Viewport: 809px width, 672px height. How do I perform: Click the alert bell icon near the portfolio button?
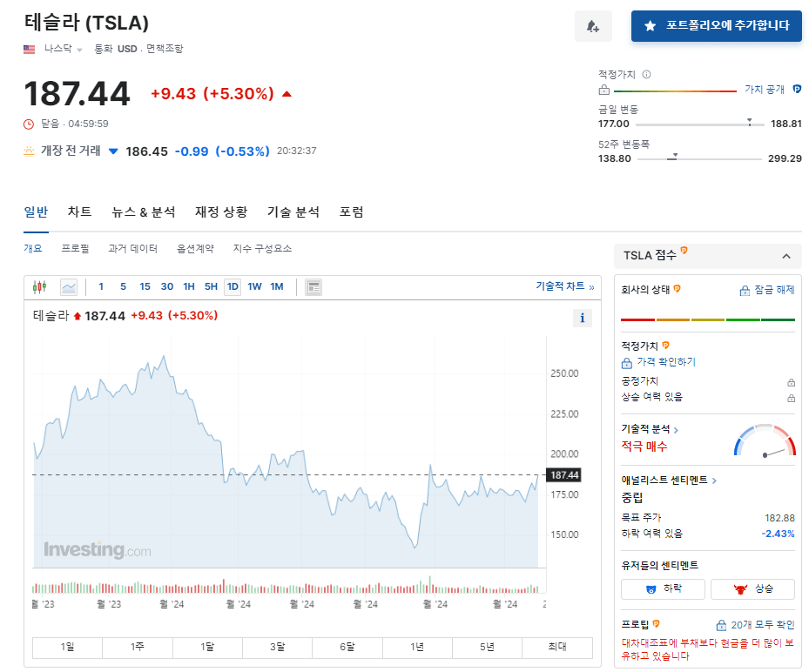click(x=593, y=26)
